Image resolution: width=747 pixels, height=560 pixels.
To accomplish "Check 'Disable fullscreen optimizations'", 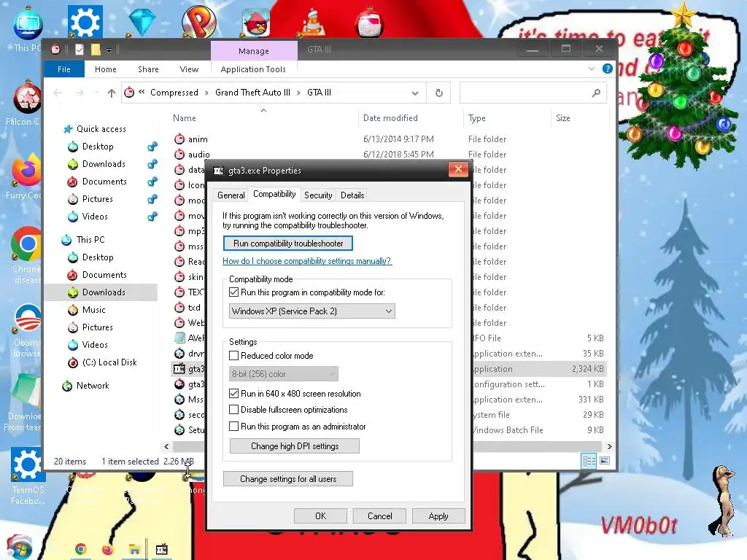I will point(234,410).
